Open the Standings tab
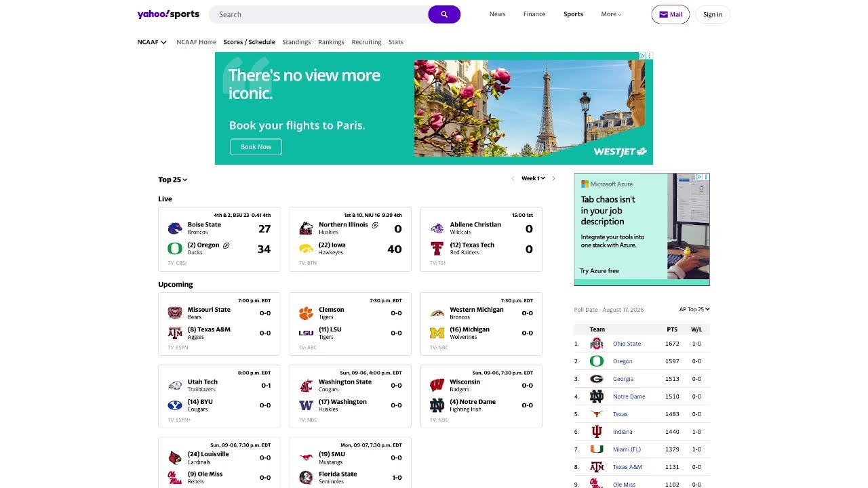 [296, 42]
